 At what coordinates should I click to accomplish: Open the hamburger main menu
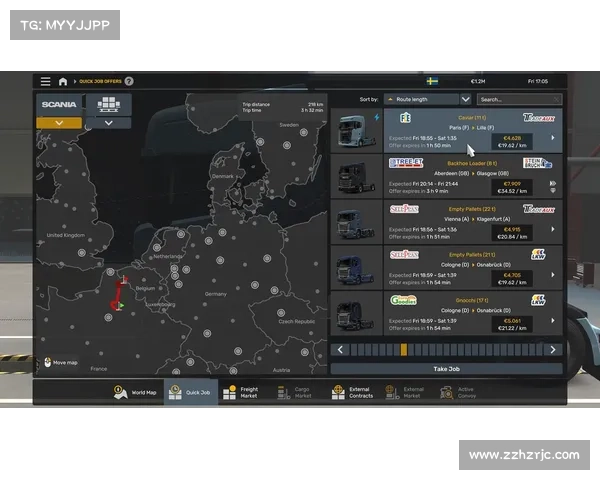tap(46, 81)
